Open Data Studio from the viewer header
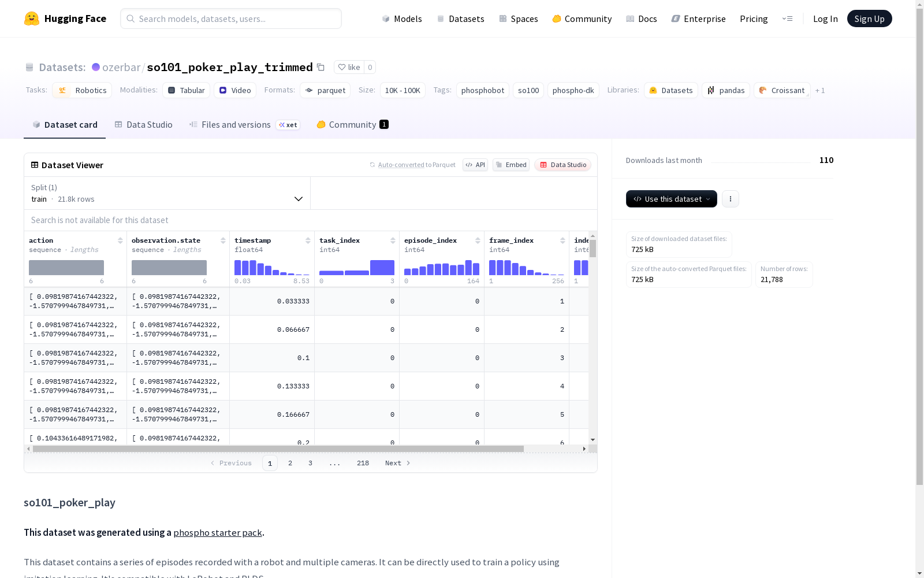The height and width of the screenshot is (578, 924). coord(563,165)
